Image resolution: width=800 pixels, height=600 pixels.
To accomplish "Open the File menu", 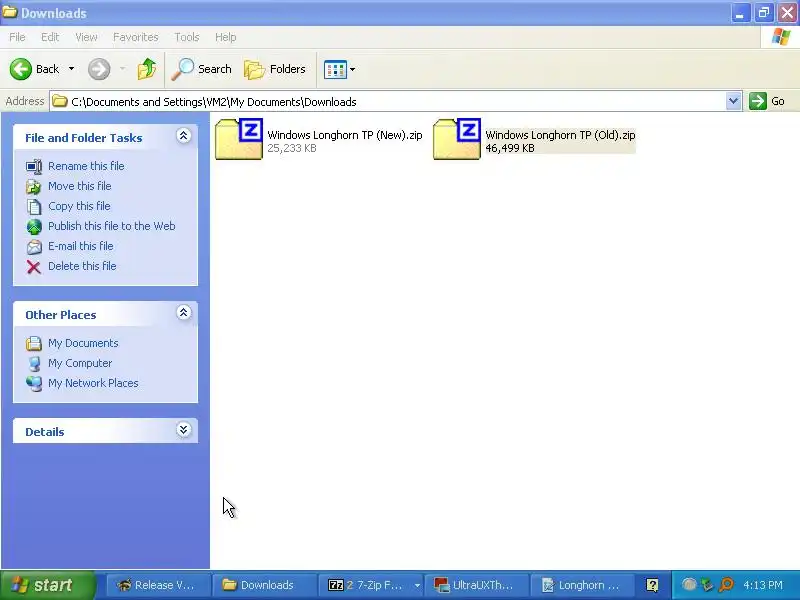I will (x=17, y=37).
